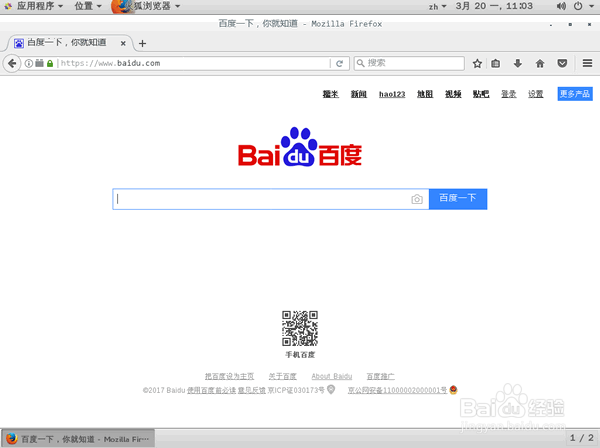Open the 糯米 link
Viewport: 600px width, 448px height.
pyautogui.click(x=331, y=94)
